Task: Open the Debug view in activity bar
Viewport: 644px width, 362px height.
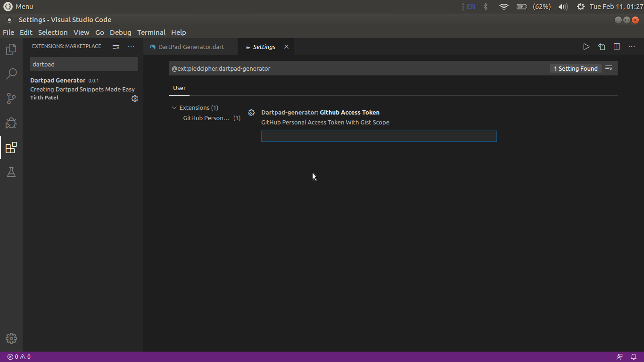Action: [11, 123]
